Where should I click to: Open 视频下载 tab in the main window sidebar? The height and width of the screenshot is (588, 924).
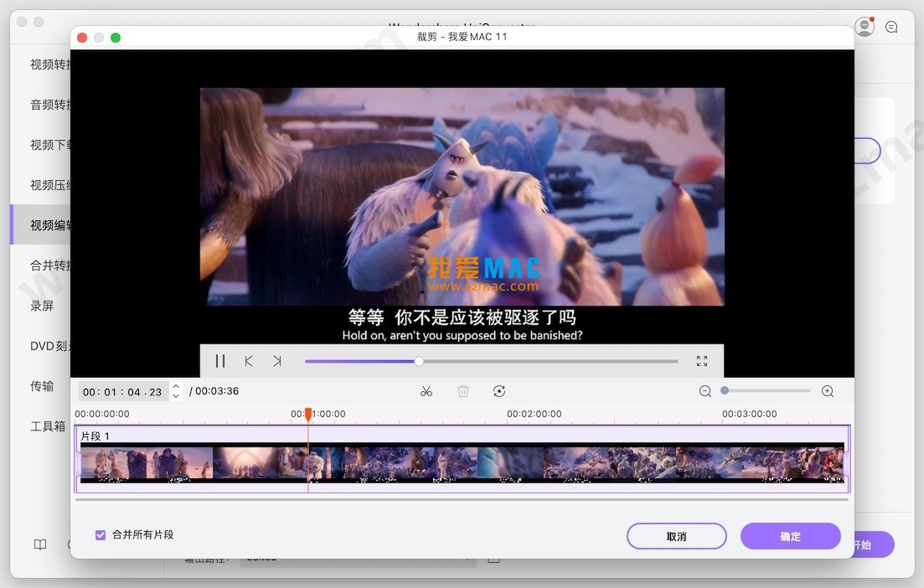click(x=50, y=145)
